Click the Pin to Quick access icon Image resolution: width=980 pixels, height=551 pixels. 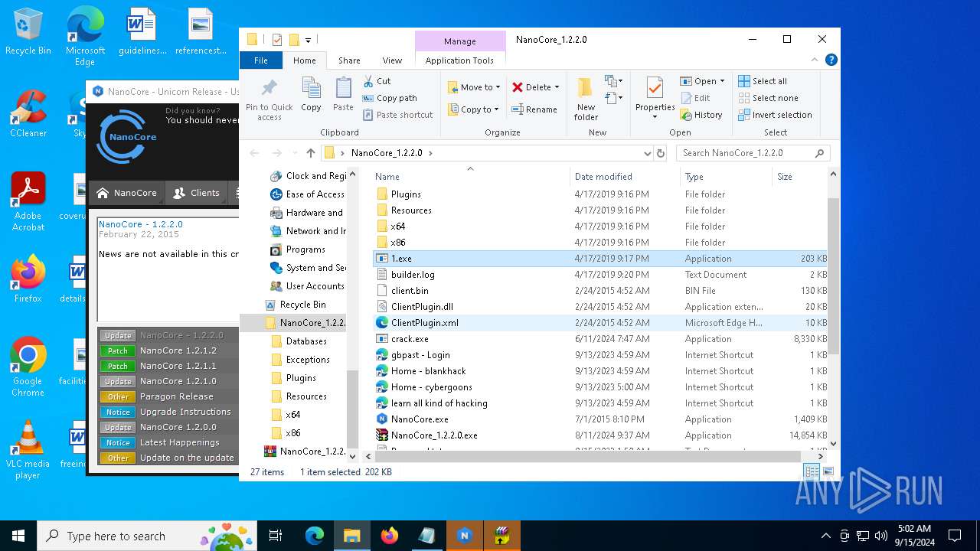(x=269, y=98)
